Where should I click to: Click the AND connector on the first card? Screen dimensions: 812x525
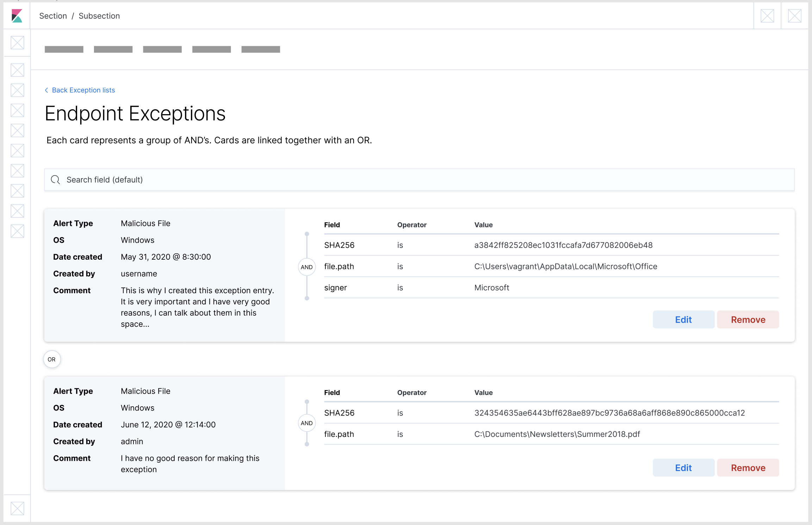pyautogui.click(x=306, y=267)
